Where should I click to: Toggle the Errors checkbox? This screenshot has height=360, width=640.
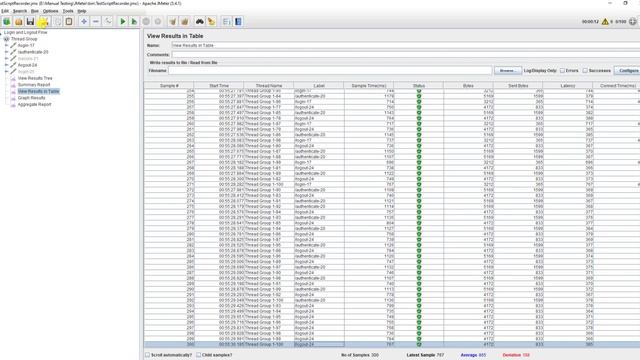coord(562,71)
